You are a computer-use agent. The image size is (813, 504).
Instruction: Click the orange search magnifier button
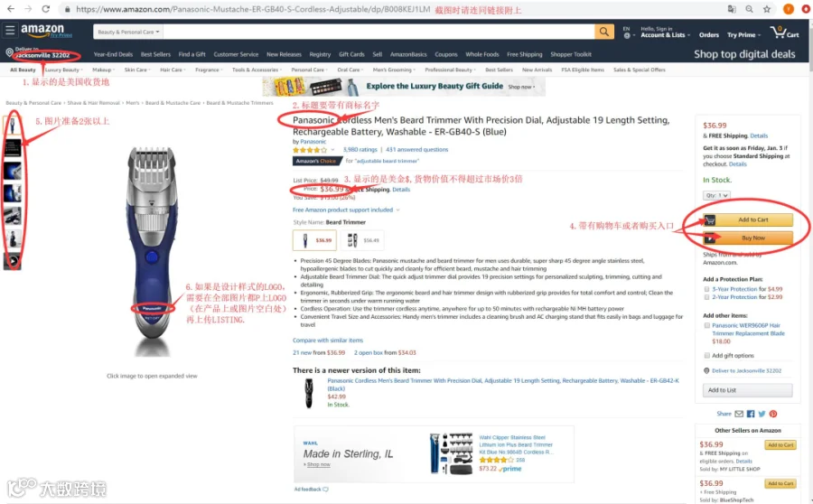(x=604, y=33)
